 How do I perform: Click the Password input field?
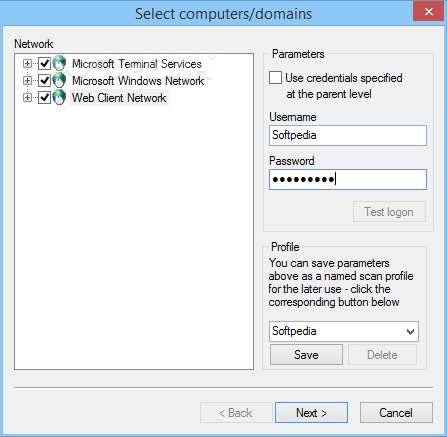point(348,179)
